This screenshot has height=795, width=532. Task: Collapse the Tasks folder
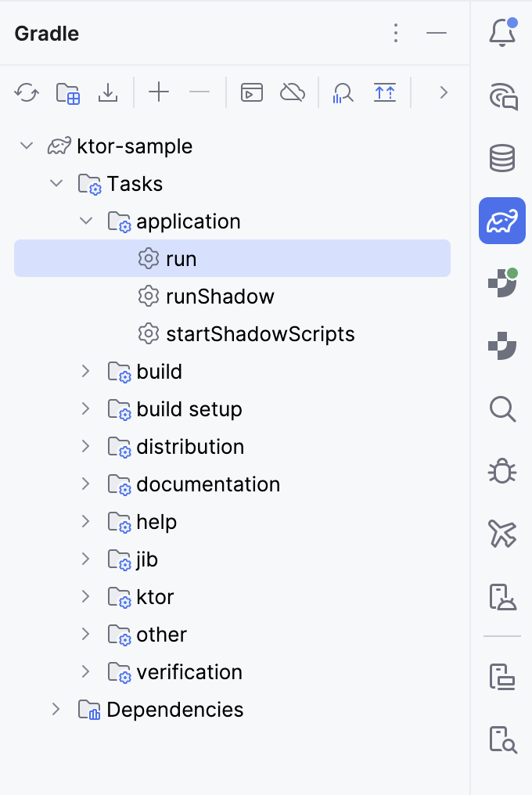click(56, 183)
